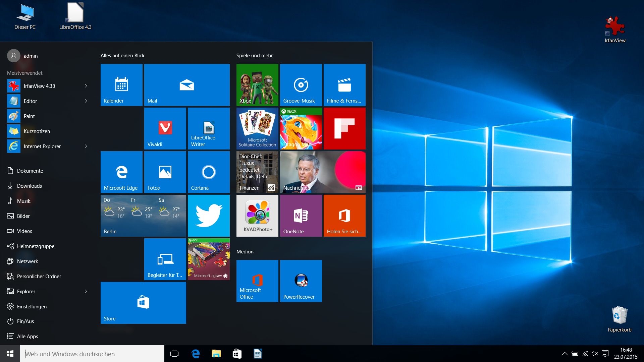Open the Action Center notifications icon
Image resolution: width=644 pixels, height=362 pixels.
tap(605, 354)
